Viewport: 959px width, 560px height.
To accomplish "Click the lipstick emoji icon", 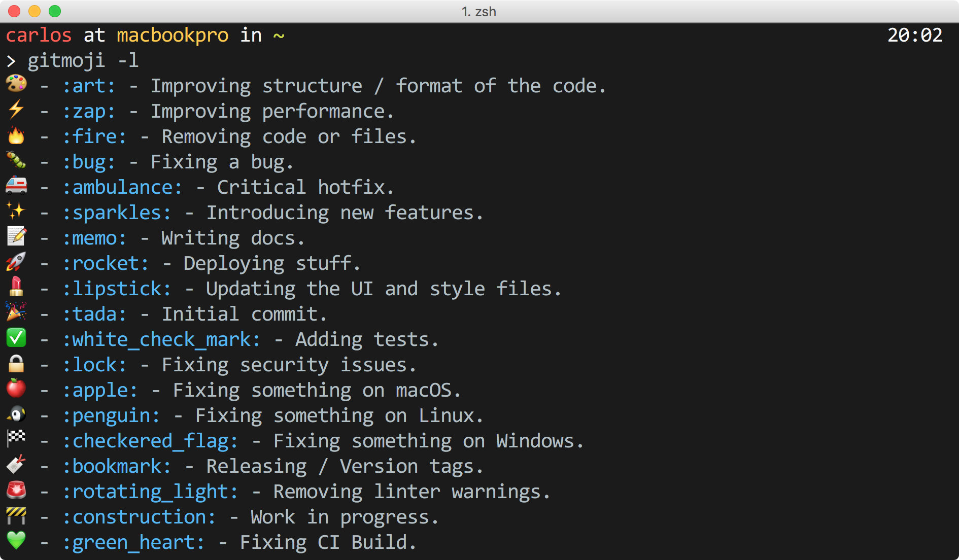I will tap(16, 287).
